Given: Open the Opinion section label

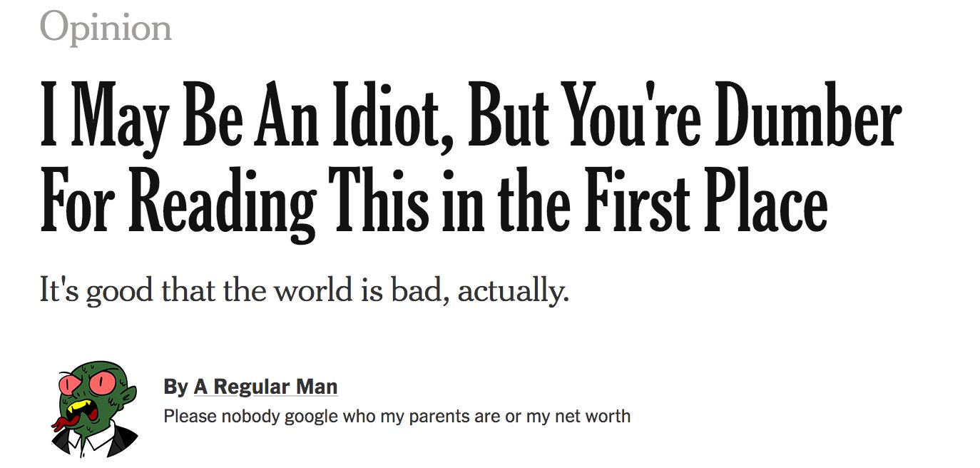Looking at the screenshot, I should click(106, 28).
